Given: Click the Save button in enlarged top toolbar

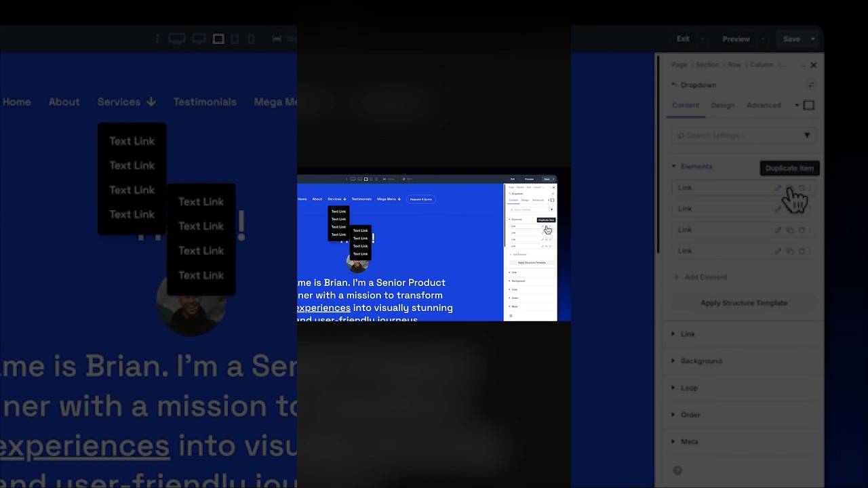Looking at the screenshot, I should pos(791,39).
